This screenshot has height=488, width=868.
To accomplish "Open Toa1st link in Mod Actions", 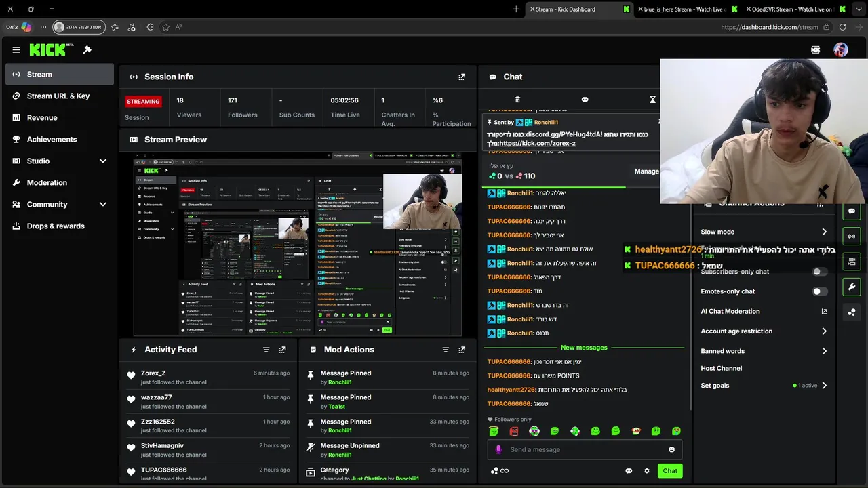I will (336, 407).
